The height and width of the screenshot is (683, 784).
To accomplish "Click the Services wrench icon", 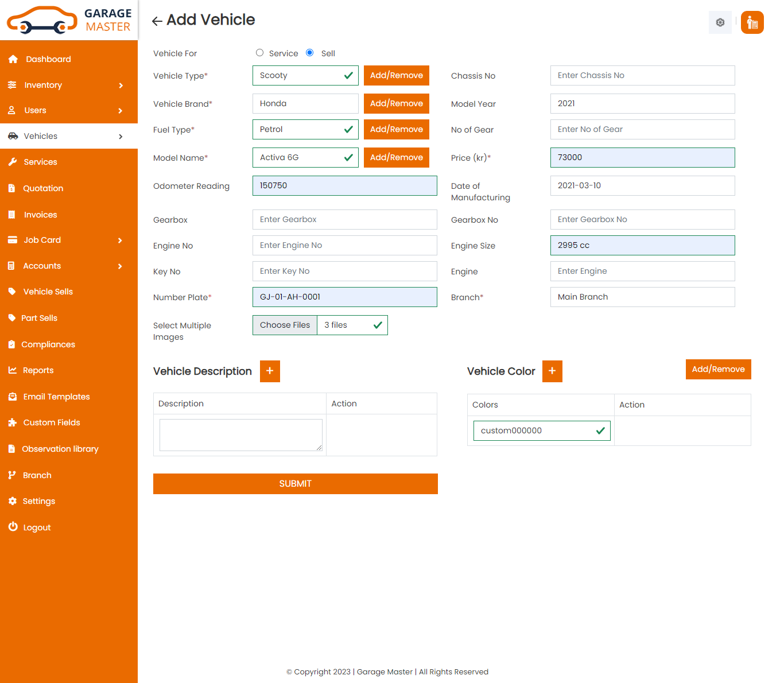I will click(13, 162).
